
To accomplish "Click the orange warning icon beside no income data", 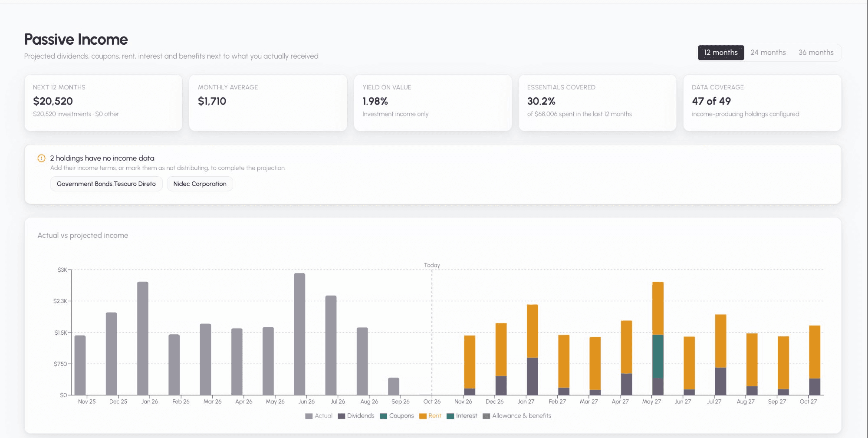I will click(x=41, y=158).
